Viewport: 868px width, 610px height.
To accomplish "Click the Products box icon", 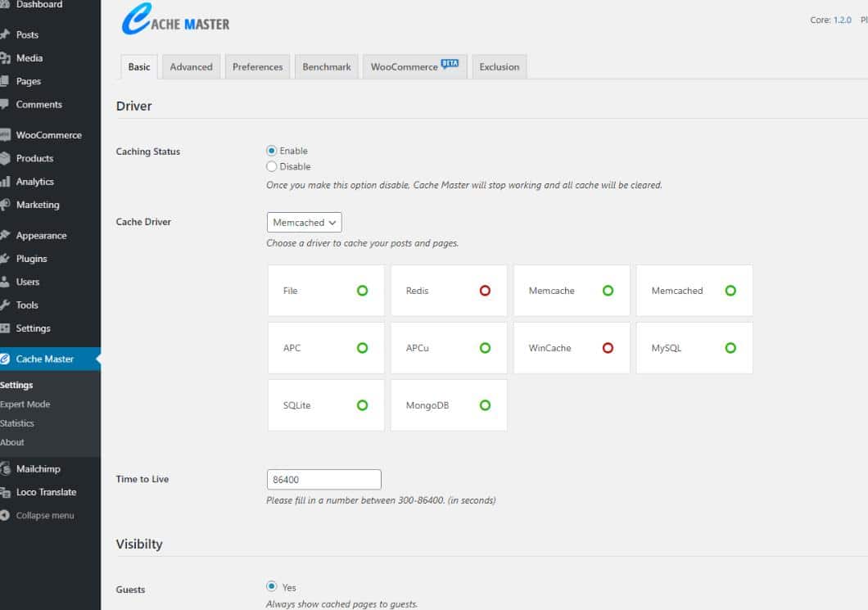I will tap(5, 158).
